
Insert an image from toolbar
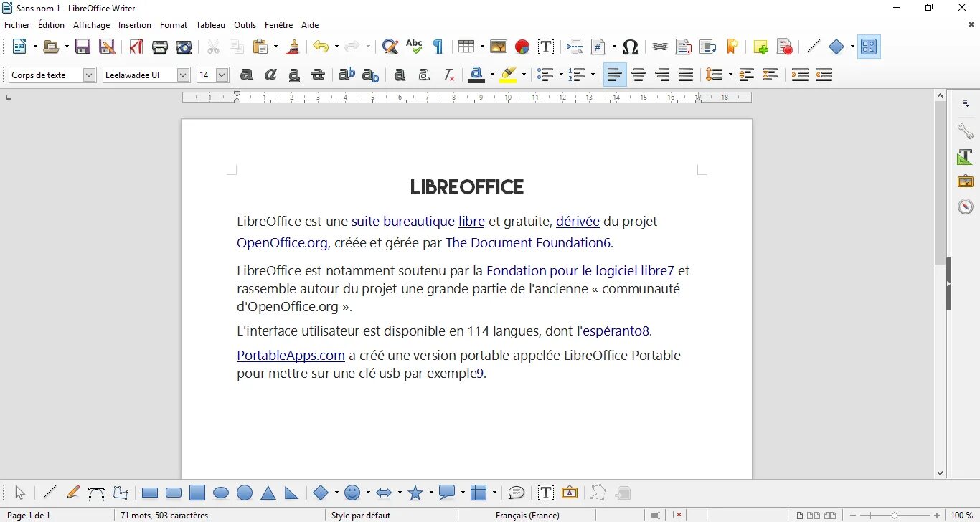pyautogui.click(x=499, y=47)
